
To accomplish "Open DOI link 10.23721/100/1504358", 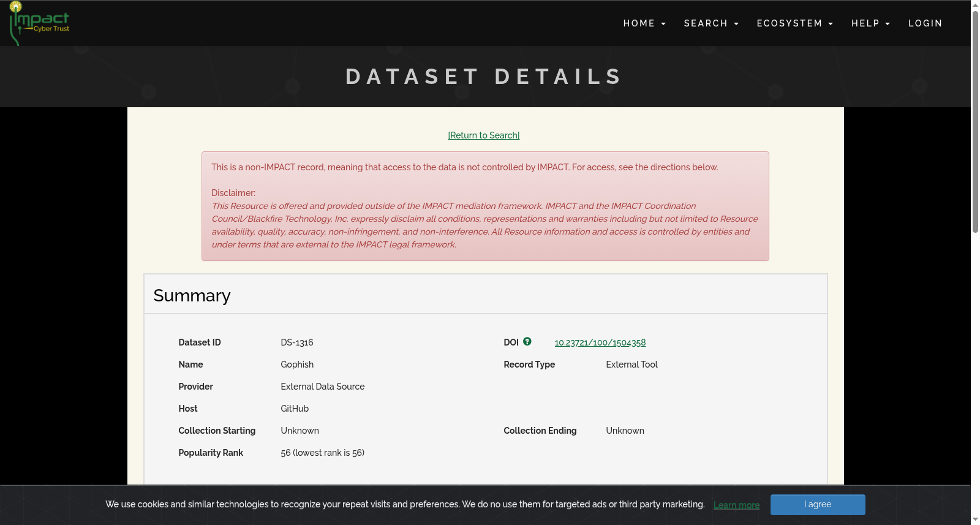I will pos(600,342).
